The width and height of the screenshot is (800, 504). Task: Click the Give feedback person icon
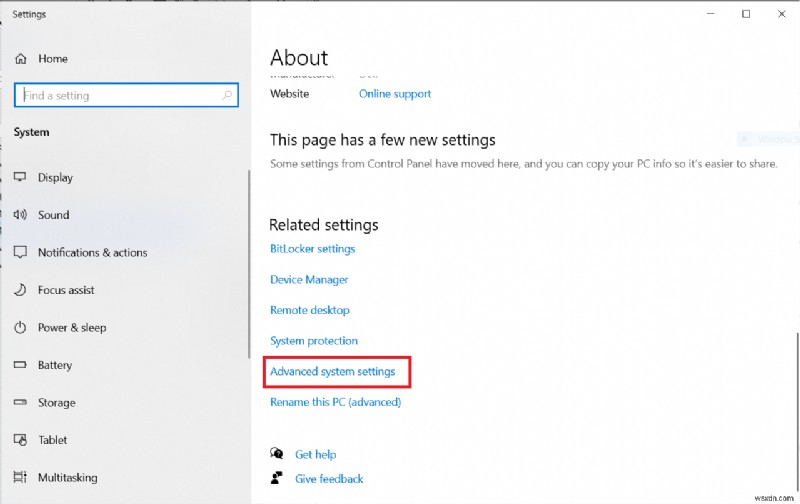277,478
